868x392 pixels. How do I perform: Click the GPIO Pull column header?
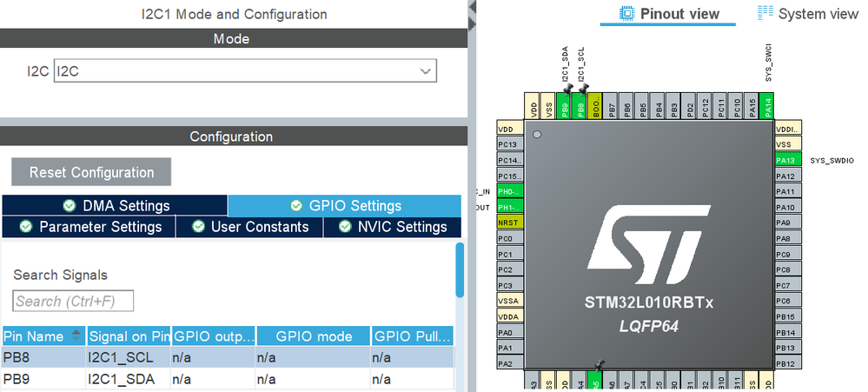[x=412, y=336]
